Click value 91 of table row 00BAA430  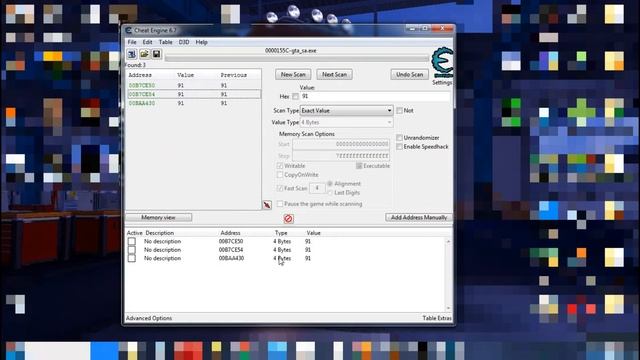[308, 258]
